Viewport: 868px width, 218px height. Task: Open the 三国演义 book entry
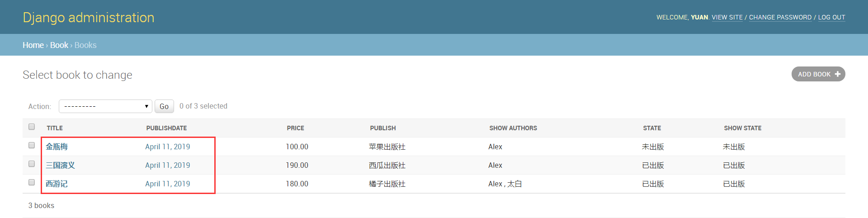60,165
